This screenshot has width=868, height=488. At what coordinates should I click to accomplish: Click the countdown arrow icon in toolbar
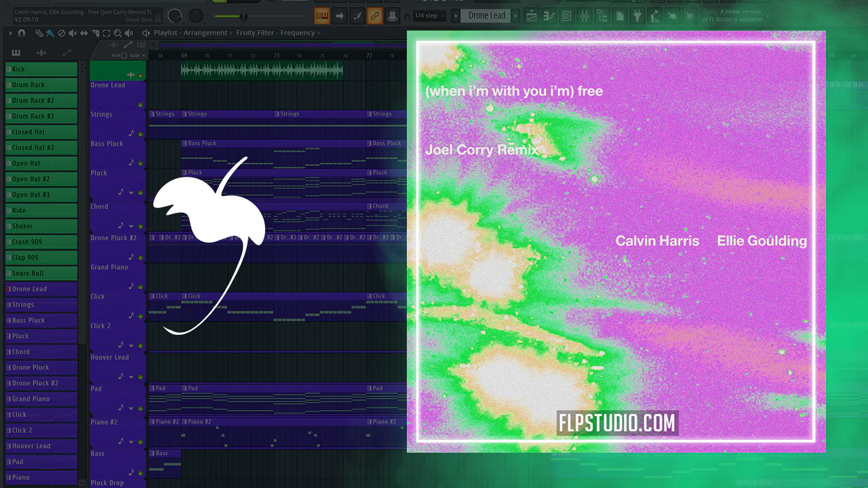(340, 16)
